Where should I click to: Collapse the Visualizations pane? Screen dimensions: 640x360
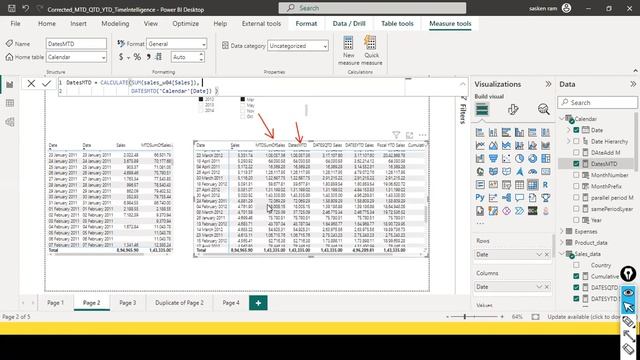[x=548, y=84]
